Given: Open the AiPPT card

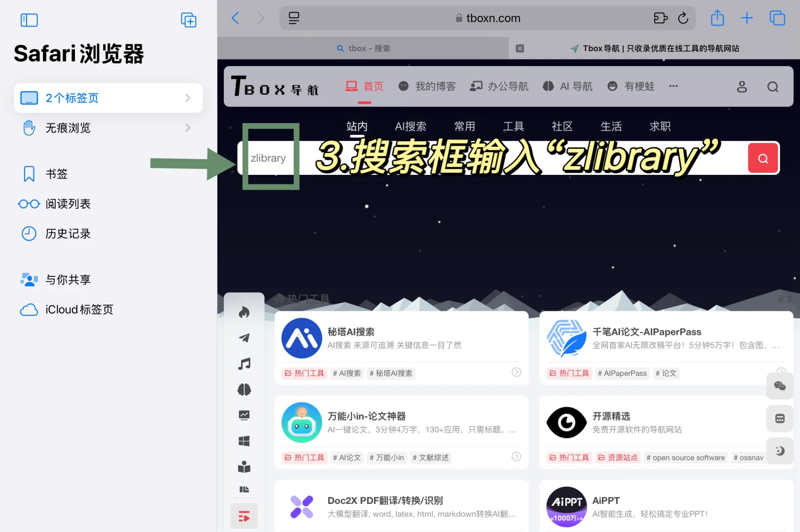Looking at the screenshot, I should click(x=665, y=506).
